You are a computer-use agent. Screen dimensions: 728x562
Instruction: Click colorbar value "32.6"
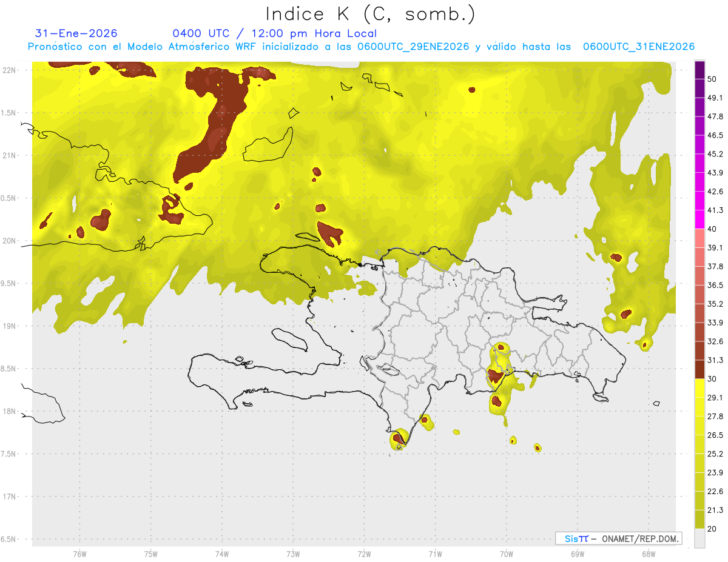point(715,341)
